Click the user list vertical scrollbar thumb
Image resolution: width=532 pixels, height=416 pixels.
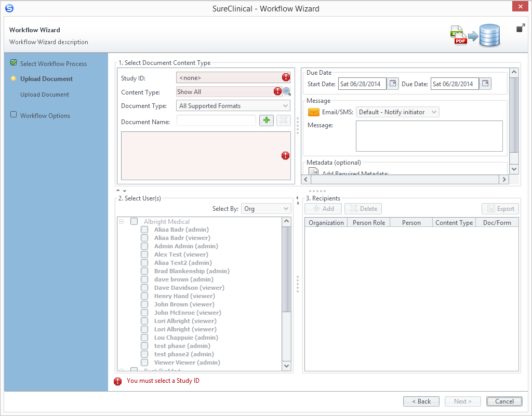286,269
